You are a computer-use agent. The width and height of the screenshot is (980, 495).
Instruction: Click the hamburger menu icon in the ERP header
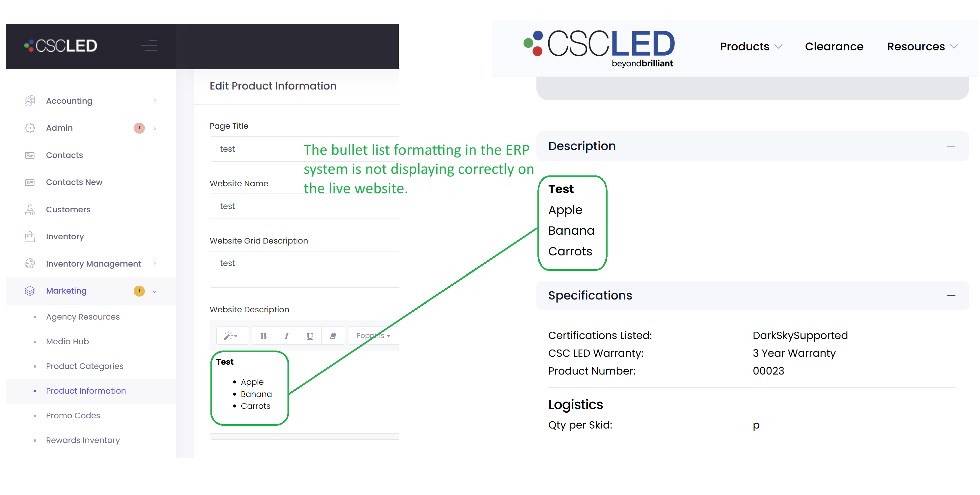149,46
